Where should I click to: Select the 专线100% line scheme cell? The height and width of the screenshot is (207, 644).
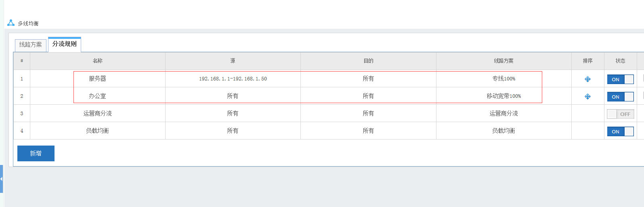coord(503,79)
